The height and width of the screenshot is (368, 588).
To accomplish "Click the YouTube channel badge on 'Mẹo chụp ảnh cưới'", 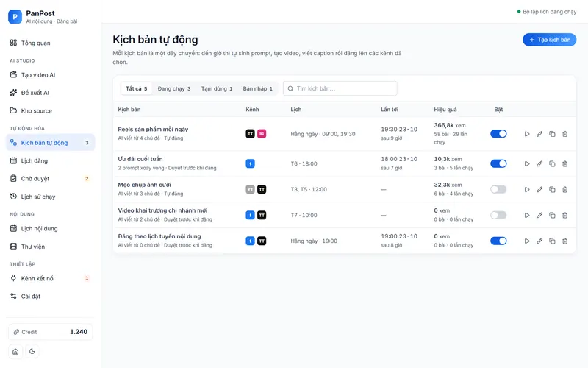I will pyautogui.click(x=250, y=190).
